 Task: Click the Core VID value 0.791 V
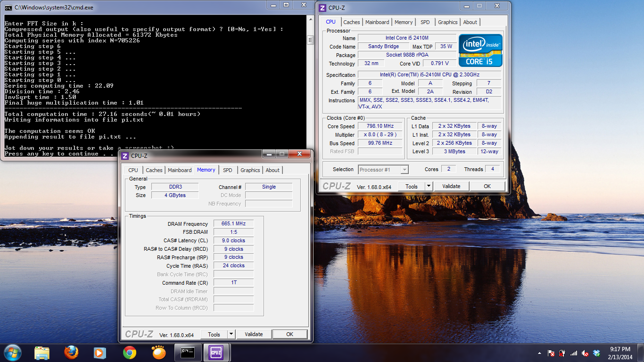[x=440, y=63]
